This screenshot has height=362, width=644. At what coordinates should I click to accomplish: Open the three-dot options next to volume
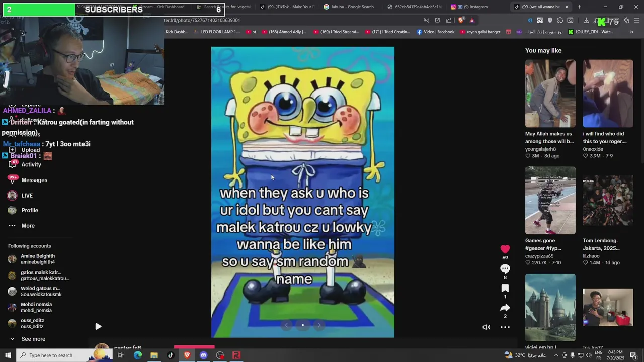click(505, 327)
